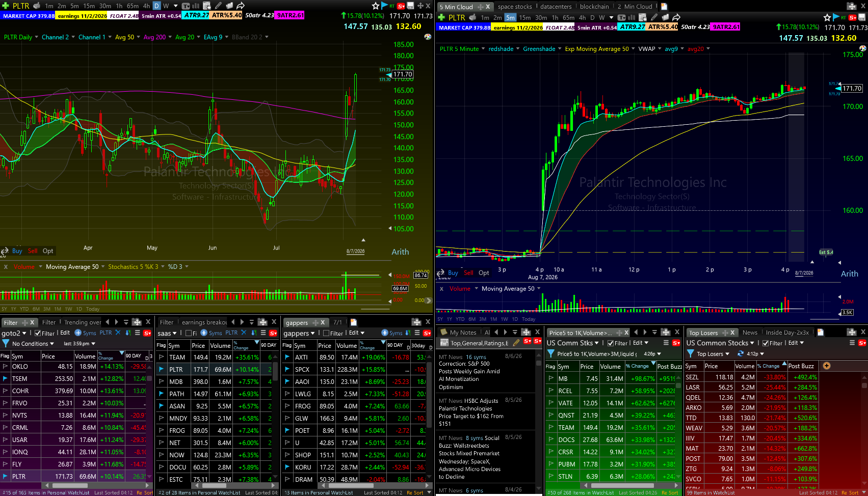
Task: Switch to the blockchain tab
Action: (594, 7)
